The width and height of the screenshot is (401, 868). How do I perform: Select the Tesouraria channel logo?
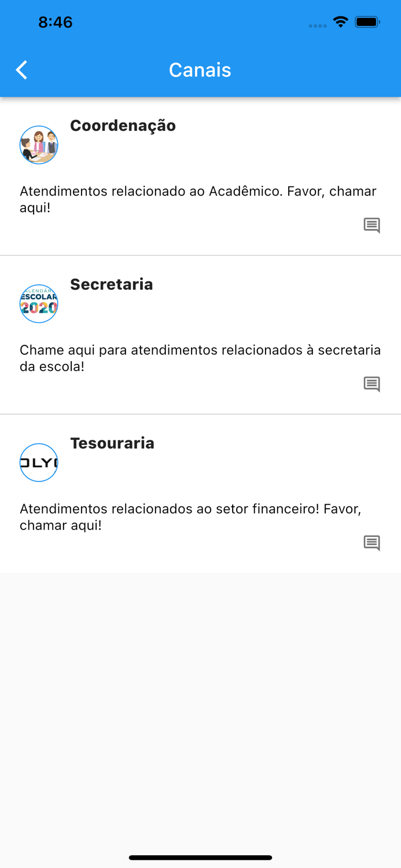38,462
